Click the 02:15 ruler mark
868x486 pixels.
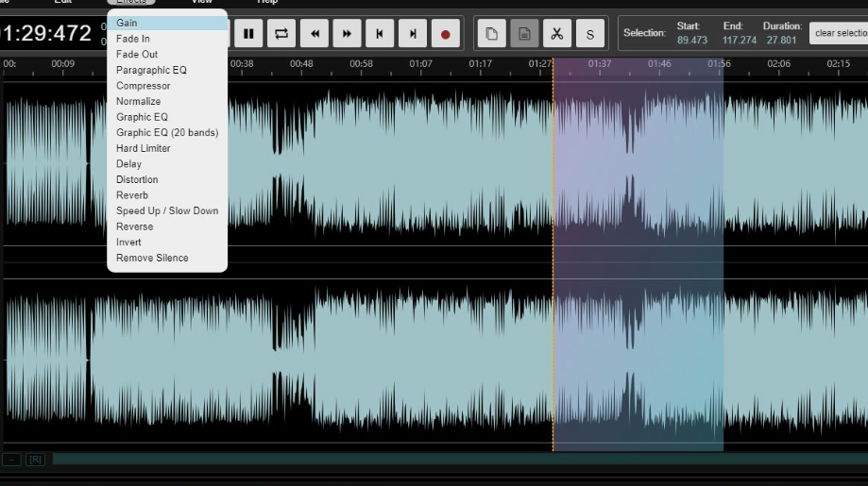pos(838,63)
